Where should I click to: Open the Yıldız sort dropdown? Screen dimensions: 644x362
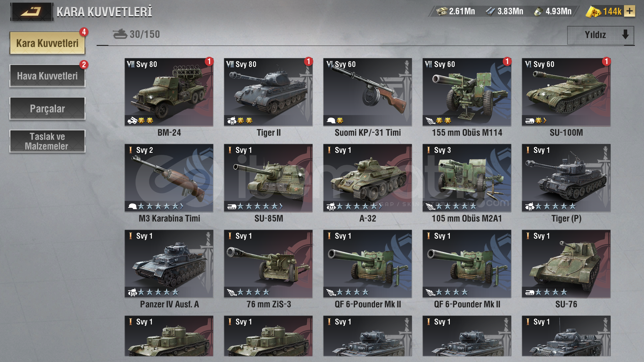point(600,35)
